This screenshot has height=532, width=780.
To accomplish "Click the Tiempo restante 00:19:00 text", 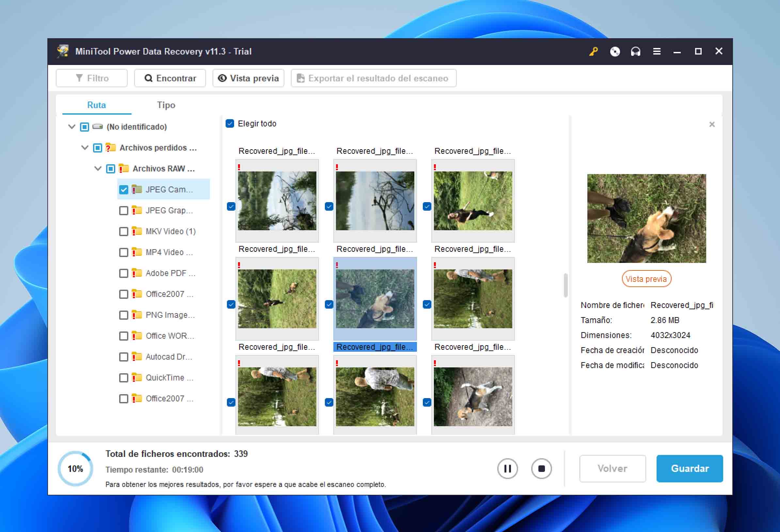I will click(x=154, y=470).
